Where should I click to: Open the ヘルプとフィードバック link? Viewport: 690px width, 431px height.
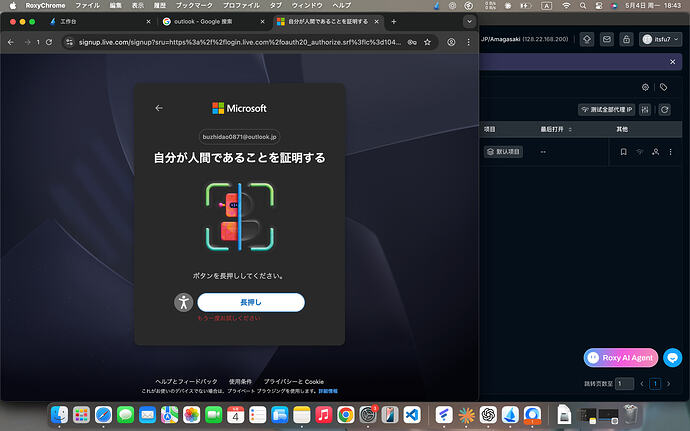pyautogui.click(x=186, y=381)
